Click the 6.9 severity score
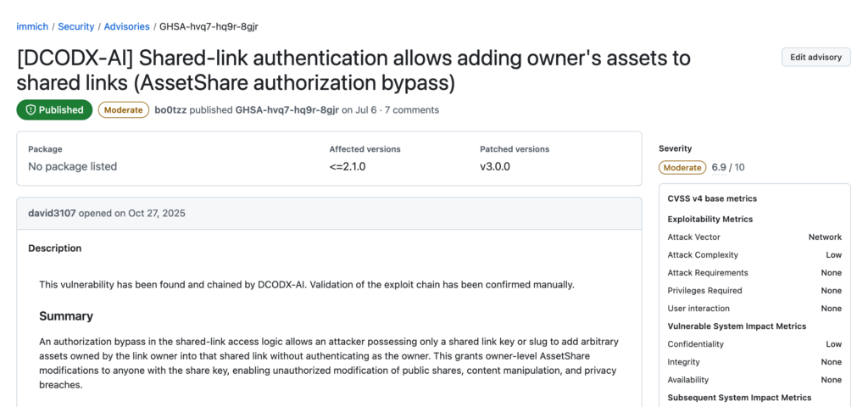The width and height of the screenshot is (868, 407). 719,167
